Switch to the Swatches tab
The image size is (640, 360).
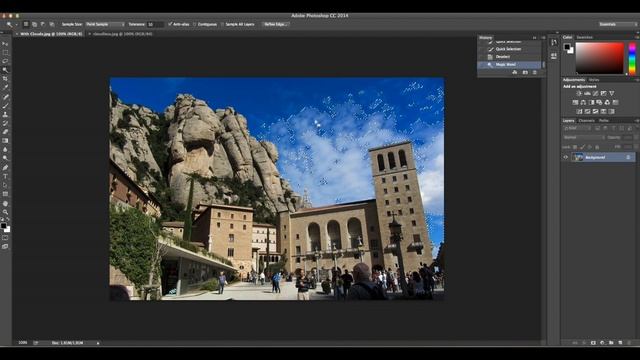(x=584, y=37)
